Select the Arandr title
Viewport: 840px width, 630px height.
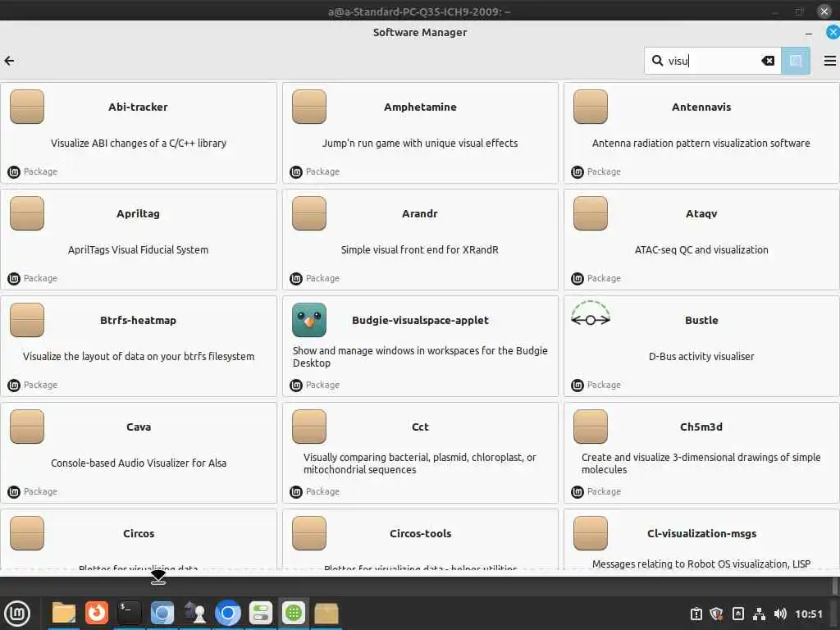[420, 213]
